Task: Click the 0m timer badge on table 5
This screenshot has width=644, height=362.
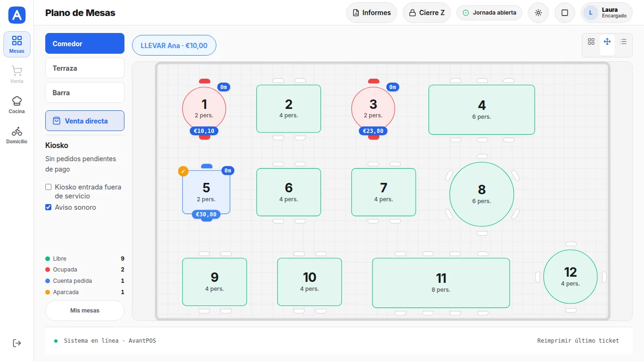Action: [x=228, y=171]
